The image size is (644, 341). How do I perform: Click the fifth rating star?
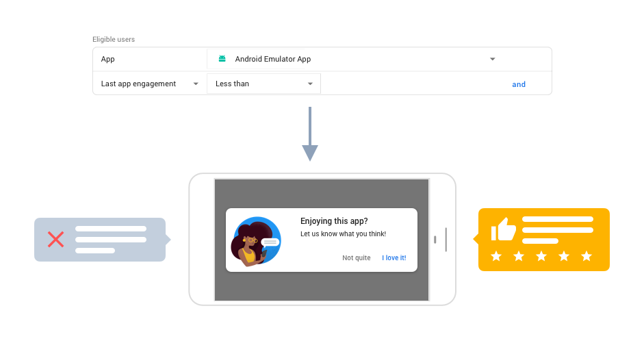click(587, 256)
